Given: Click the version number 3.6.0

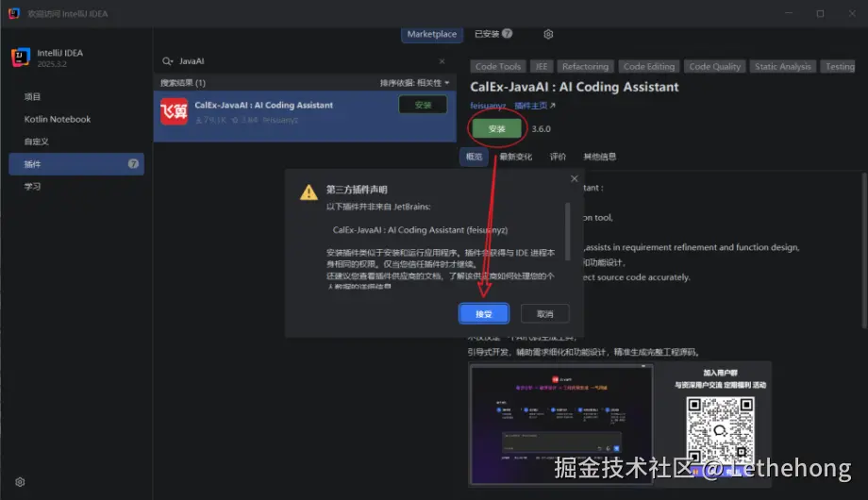Looking at the screenshot, I should coord(541,128).
